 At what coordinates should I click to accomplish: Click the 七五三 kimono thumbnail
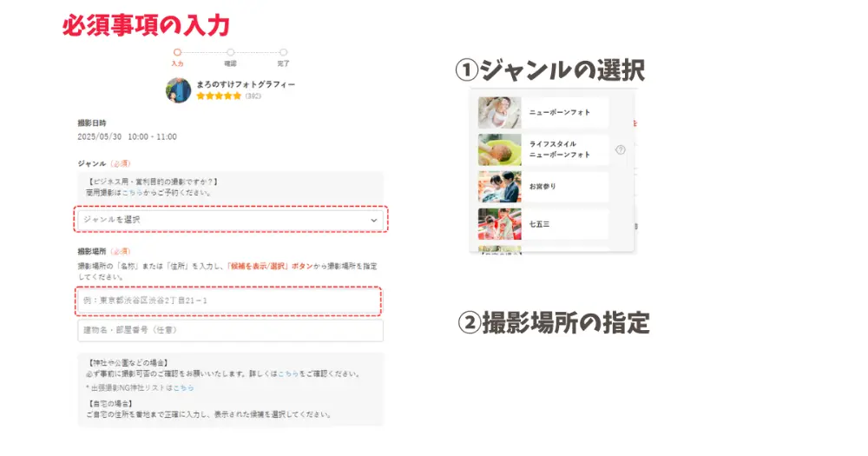point(500,224)
